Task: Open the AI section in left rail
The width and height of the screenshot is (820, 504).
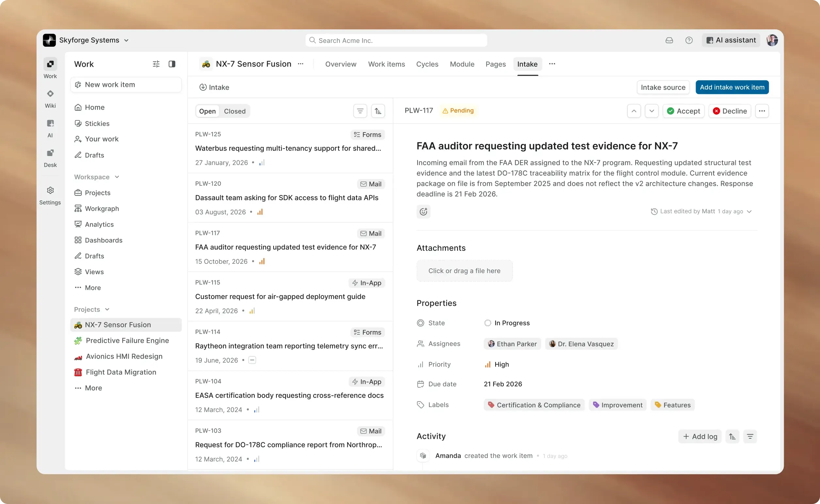Action: click(50, 128)
